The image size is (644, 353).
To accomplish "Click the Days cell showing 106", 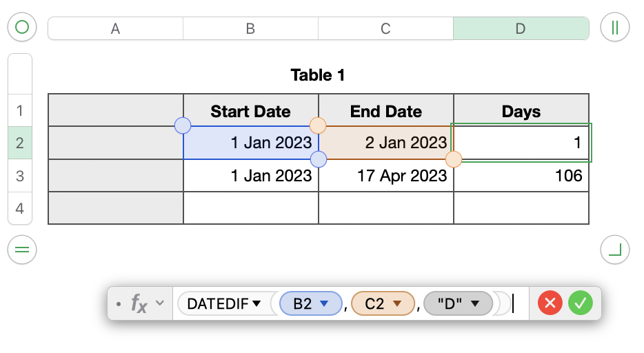I will click(x=521, y=176).
